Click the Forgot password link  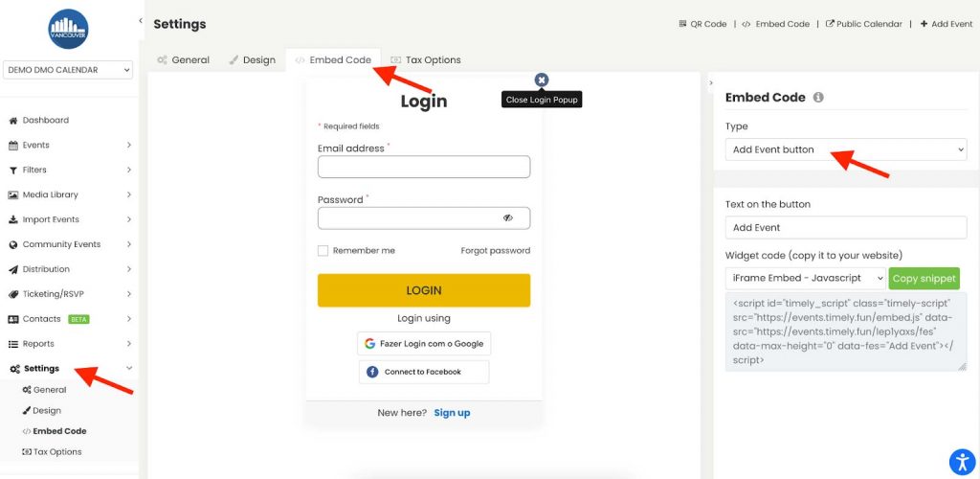[496, 251]
